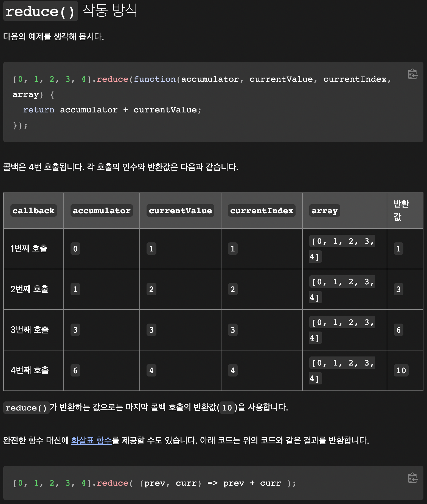Click the 2번째 호출 row label

(29, 289)
